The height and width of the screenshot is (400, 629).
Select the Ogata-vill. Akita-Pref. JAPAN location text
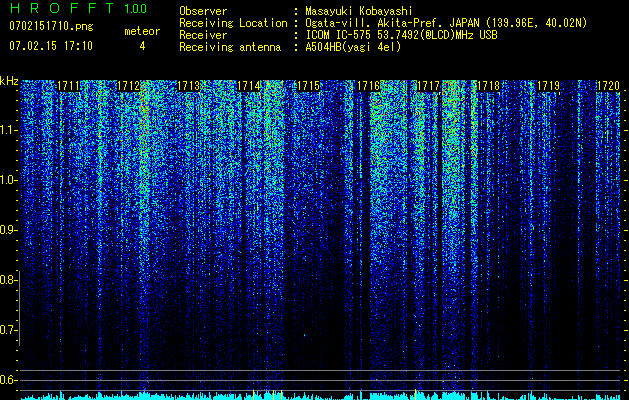pyautogui.click(x=446, y=23)
